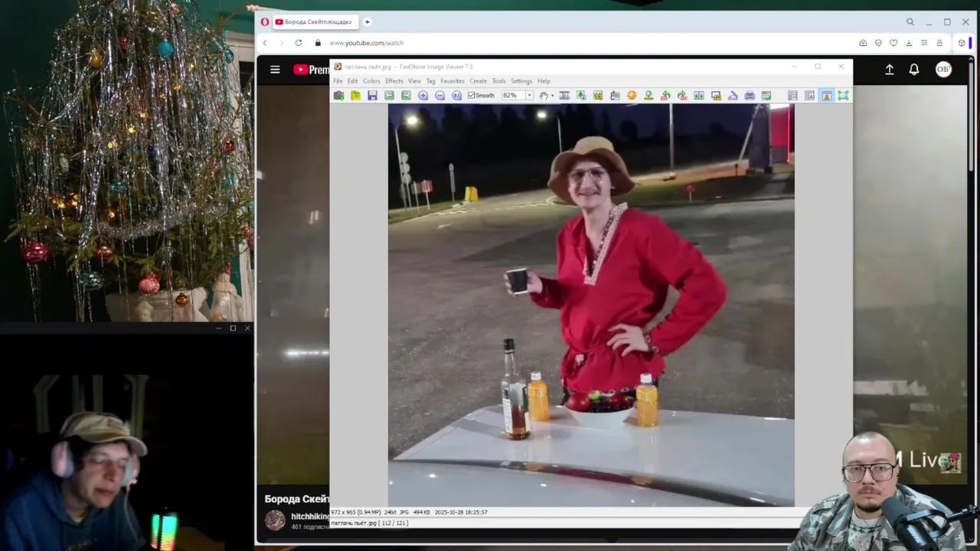Click the Slideshow filmstrip icon

click(x=564, y=96)
